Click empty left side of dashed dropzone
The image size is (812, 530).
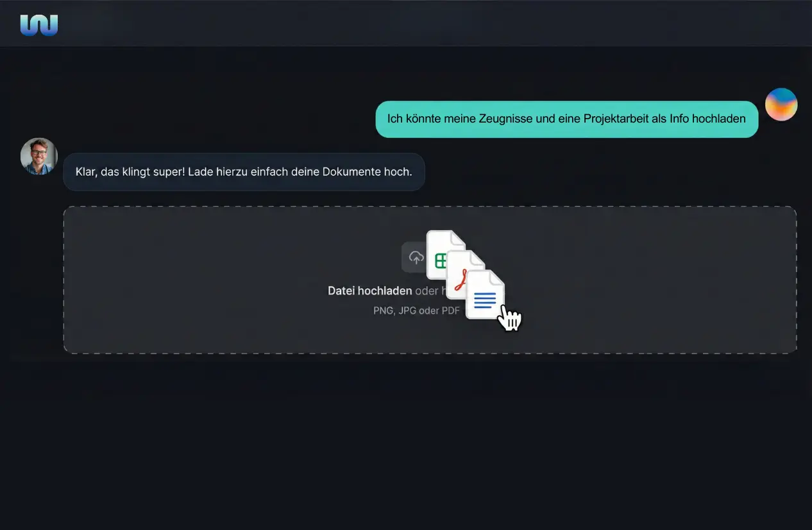click(x=192, y=280)
